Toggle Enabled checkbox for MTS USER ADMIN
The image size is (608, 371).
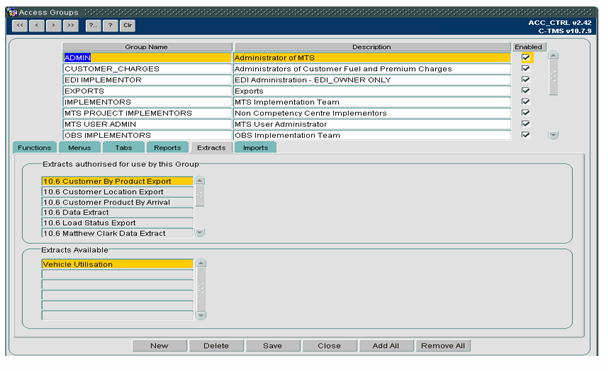coord(526,124)
